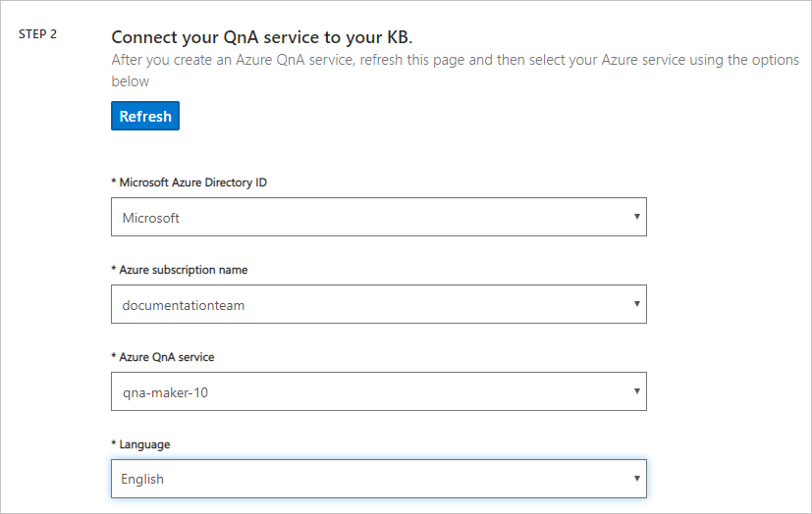Click the arrow icon beside documentationteam

pos(636,305)
